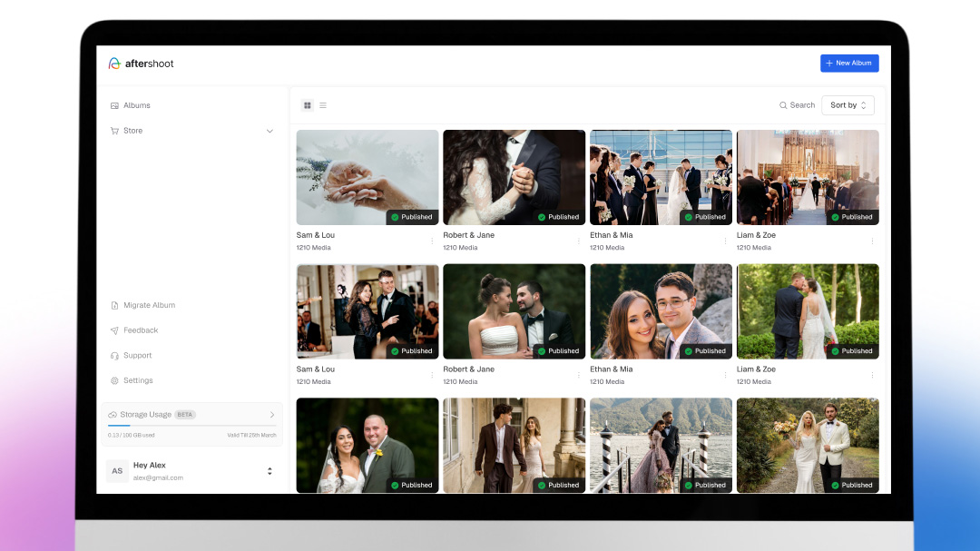Click the plus icon on New Album

tap(829, 64)
